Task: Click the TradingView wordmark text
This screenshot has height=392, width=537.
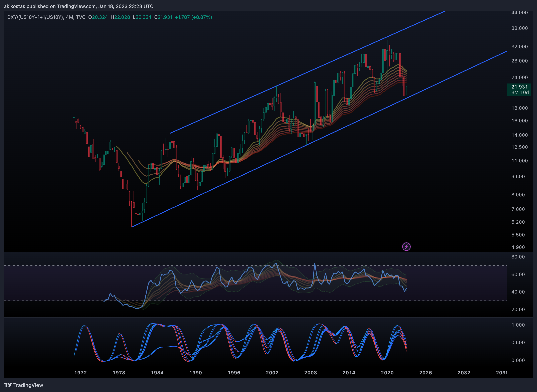Action: [x=28, y=385]
